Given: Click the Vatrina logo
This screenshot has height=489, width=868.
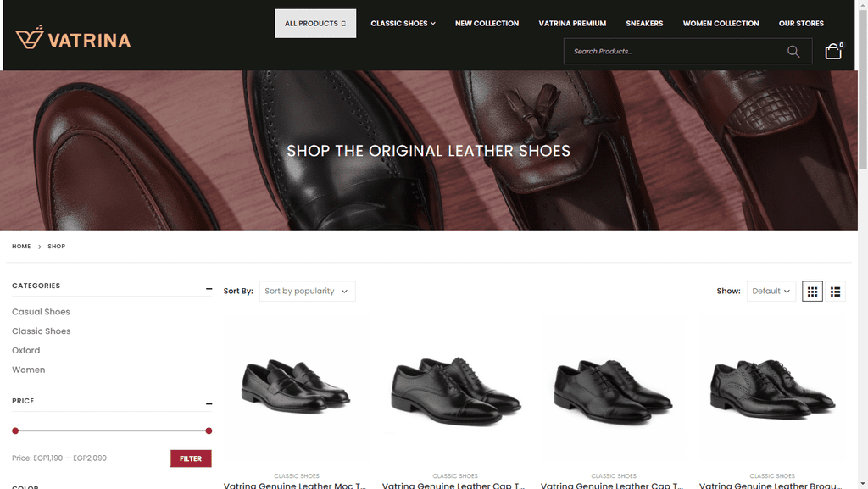Looking at the screenshot, I should (x=73, y=37).
